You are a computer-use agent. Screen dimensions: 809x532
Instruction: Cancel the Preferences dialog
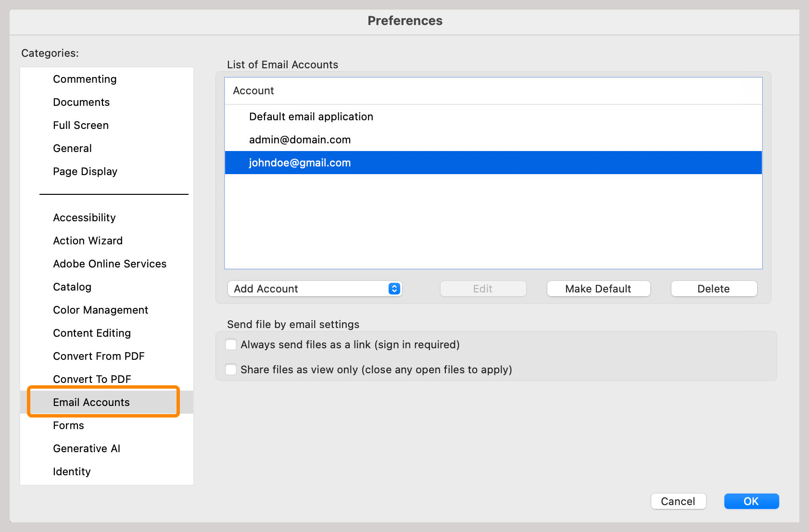click(x=678, y=501)
